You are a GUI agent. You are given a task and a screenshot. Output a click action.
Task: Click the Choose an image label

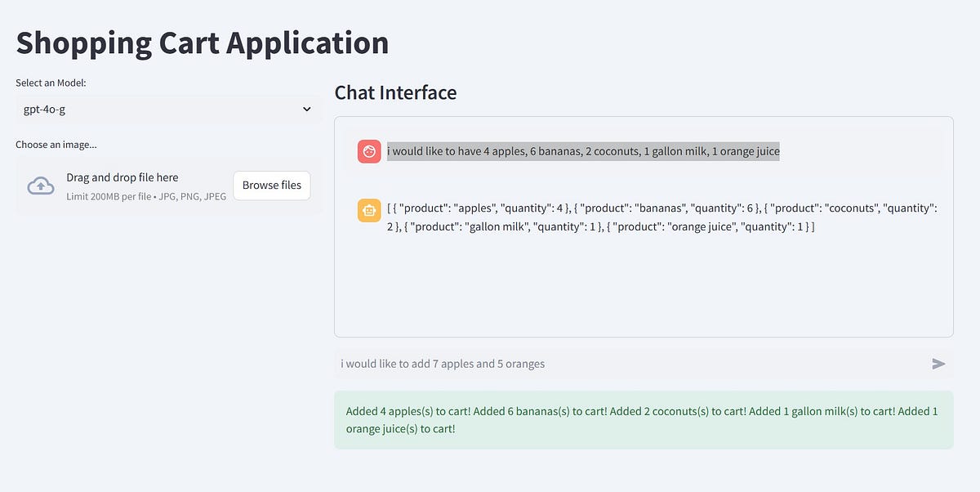coord(56,144)
